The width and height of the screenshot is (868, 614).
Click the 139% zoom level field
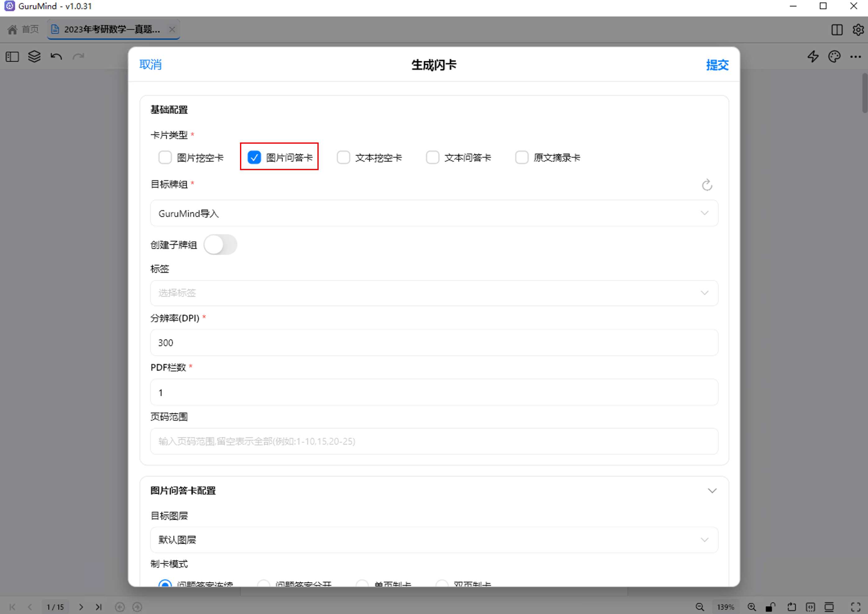click(x=726, y=607)
